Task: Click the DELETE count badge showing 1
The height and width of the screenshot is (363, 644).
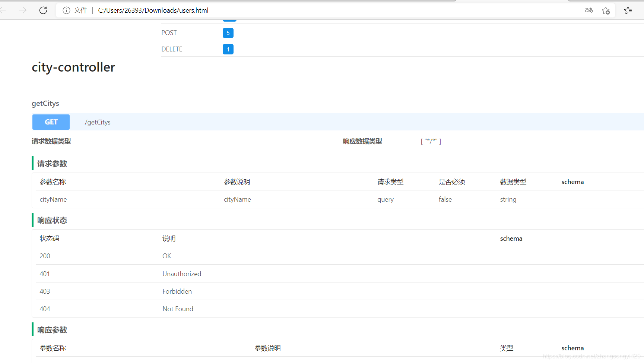Action: coord(228,49)
